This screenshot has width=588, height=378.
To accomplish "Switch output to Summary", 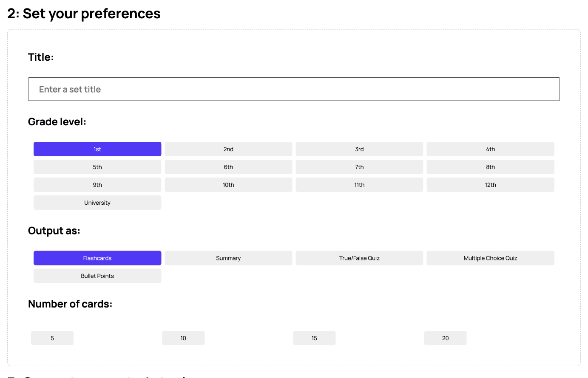I will (228, 258).
